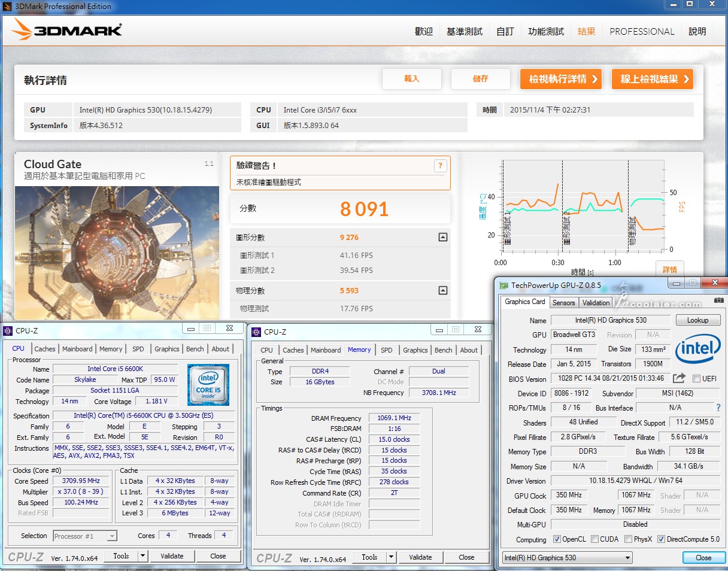Click the Tools button in the CPU-Z Processor window
The height and width of the screenshot is (571, 728).
[x=121, y=555]
